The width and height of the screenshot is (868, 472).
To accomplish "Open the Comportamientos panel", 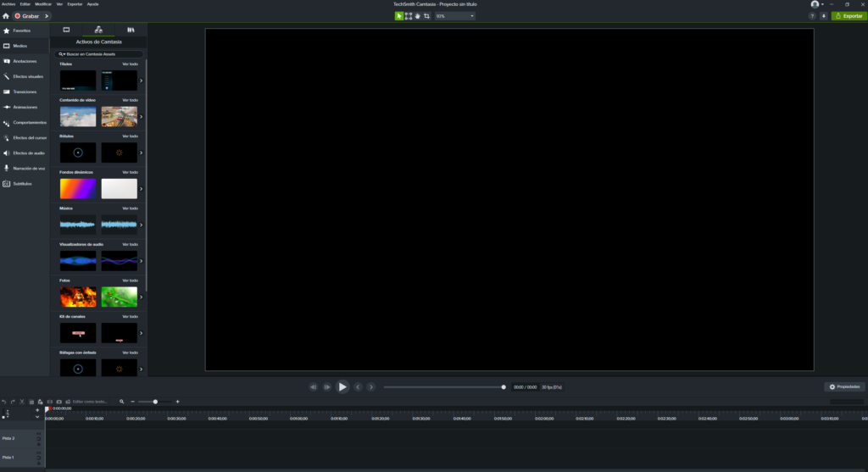I will coord(25,122).
